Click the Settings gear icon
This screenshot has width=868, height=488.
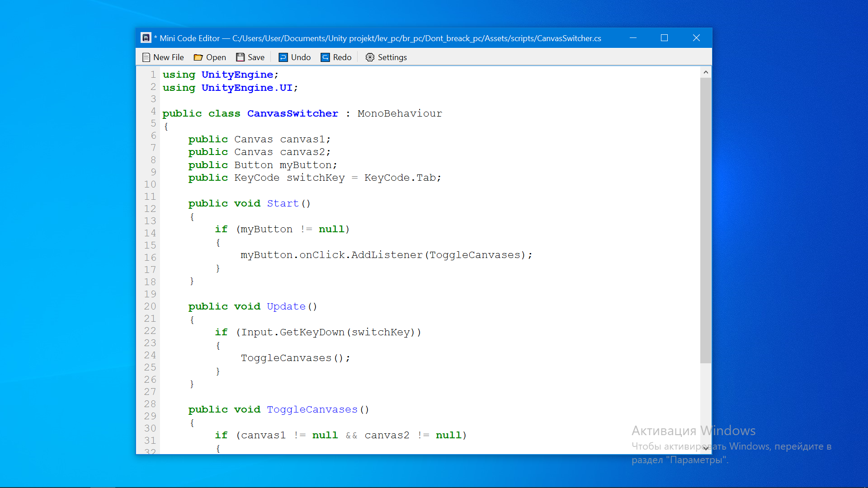click(x=370, y=57)
